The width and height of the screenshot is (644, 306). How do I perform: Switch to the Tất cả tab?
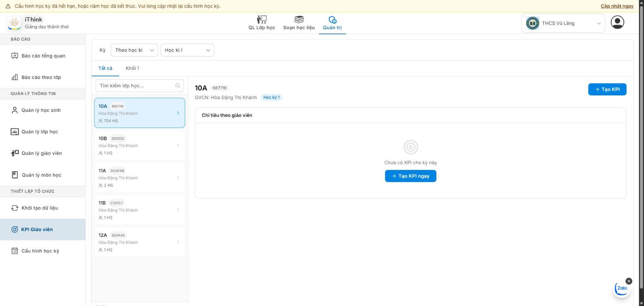click(x=105, y=68)
